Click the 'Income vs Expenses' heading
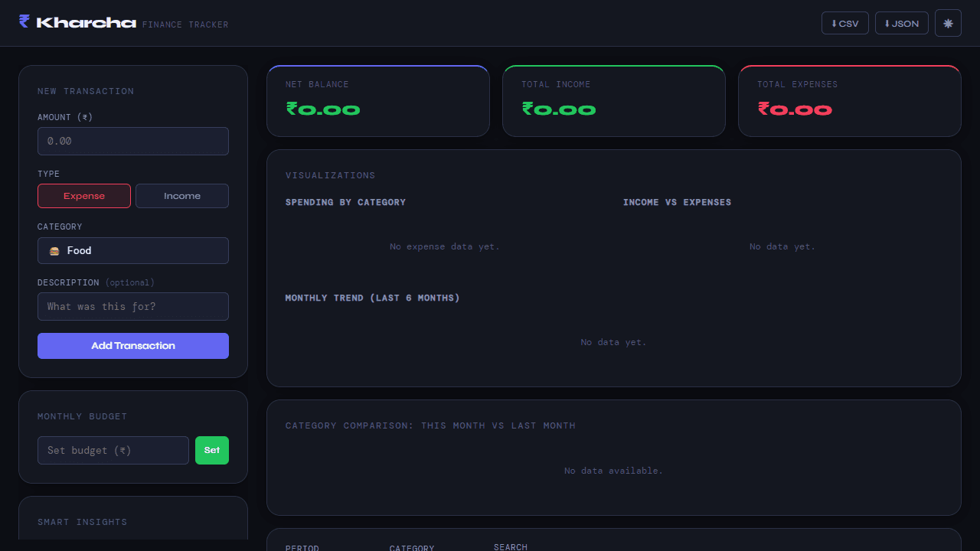Viewport: 980px width, 551px height. 677,202
